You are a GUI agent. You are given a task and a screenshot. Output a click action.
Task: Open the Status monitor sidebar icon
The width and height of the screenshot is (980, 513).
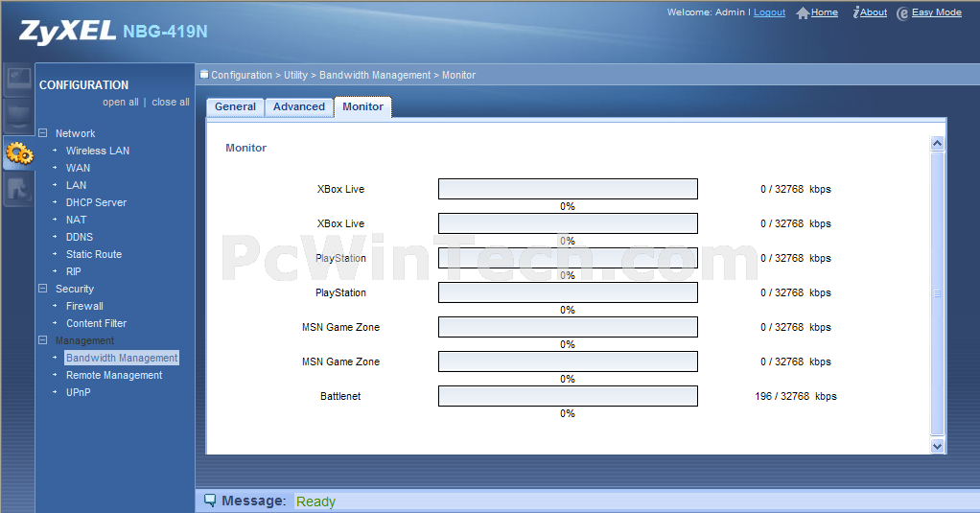point(18,80)
